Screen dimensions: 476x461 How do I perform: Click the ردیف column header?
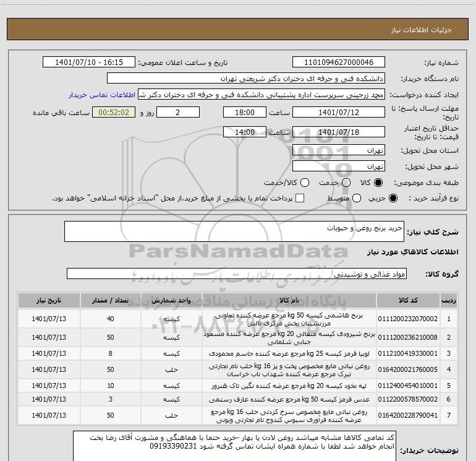(x=449, y=300)
